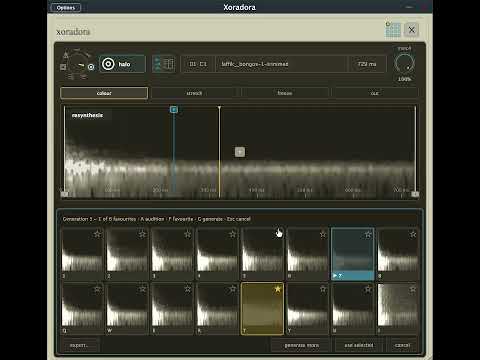Select variation 1 thumbnail
Screen dimensions: 480x360
(82, 254)
